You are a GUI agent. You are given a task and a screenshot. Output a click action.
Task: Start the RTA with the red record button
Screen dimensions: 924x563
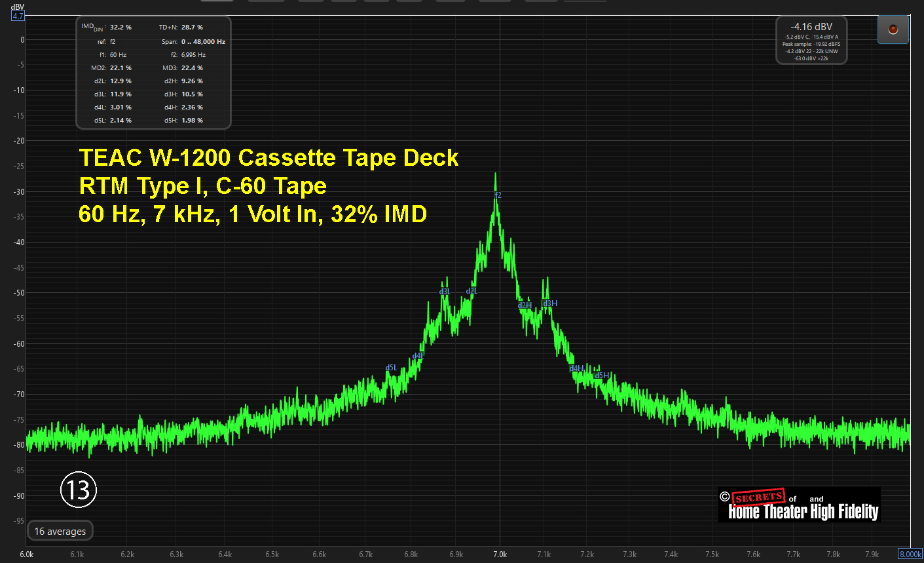pos(893,29)
